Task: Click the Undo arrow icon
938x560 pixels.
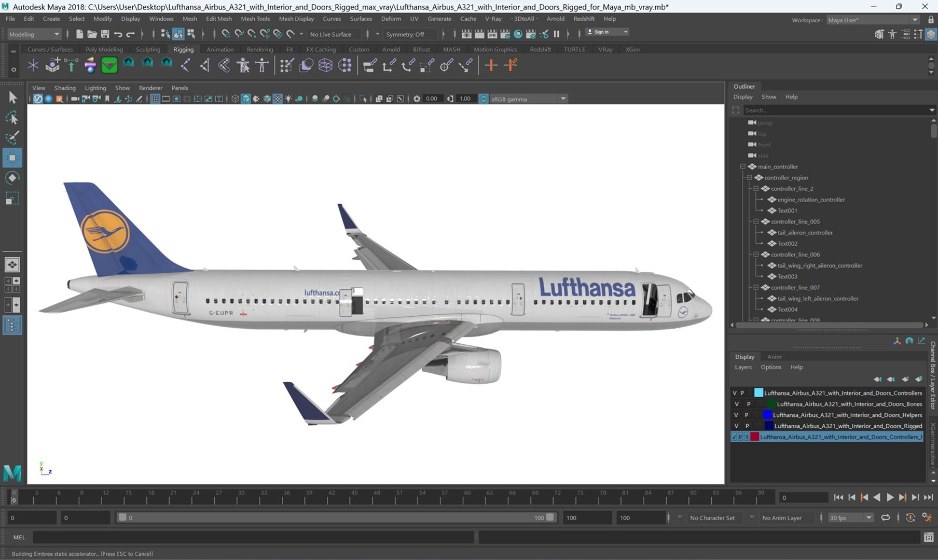Action: click(x=118, y=34)
